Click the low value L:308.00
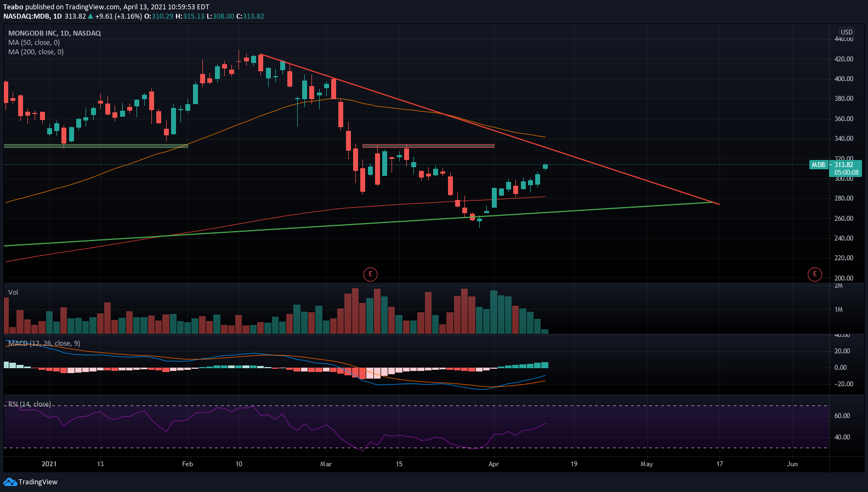 (220, 16)
